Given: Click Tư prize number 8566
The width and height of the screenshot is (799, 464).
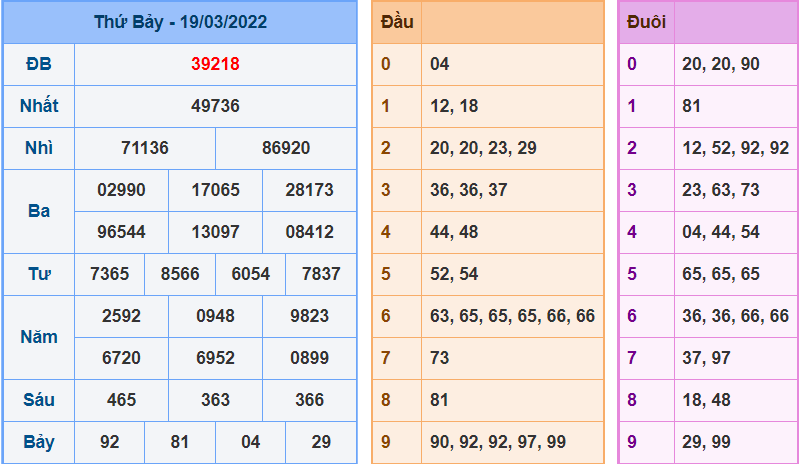Looking at the screenshot, I should tap(180, 274).
